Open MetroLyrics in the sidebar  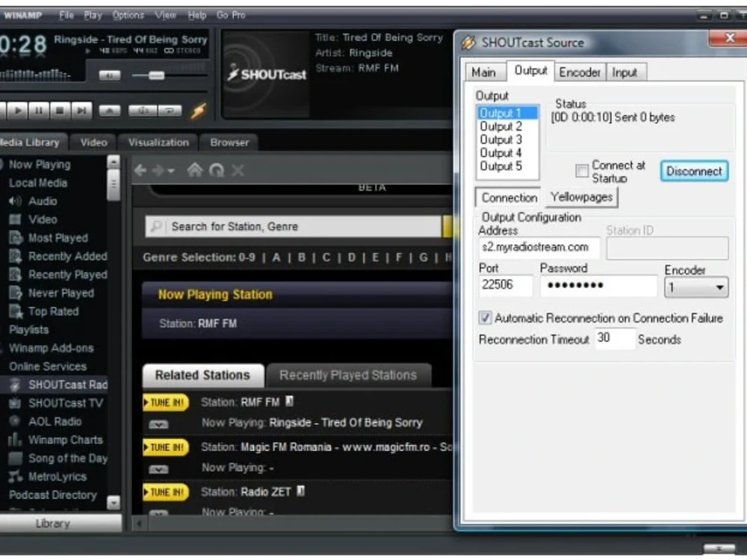click(58, 476)
